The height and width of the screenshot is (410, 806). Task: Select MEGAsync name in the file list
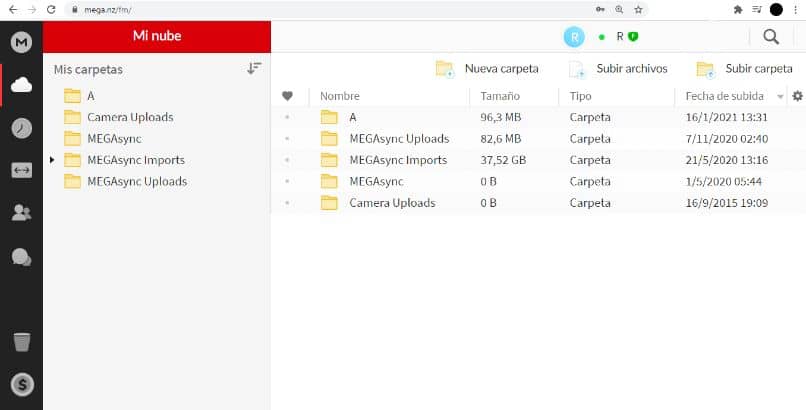(x=376, y=181)
